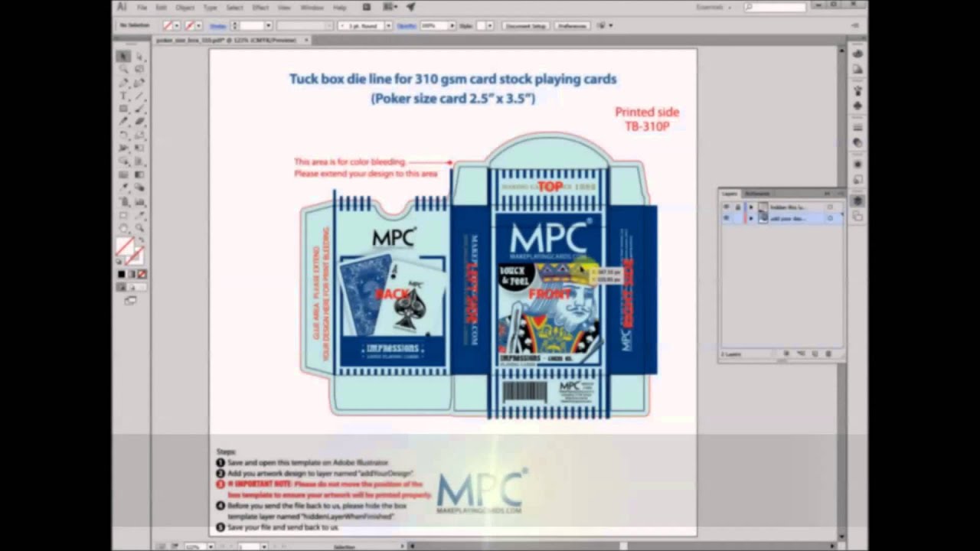Open the stroke color dropdown in control bar
Viewport: 980px width, 551px height.
click(199, 26)
